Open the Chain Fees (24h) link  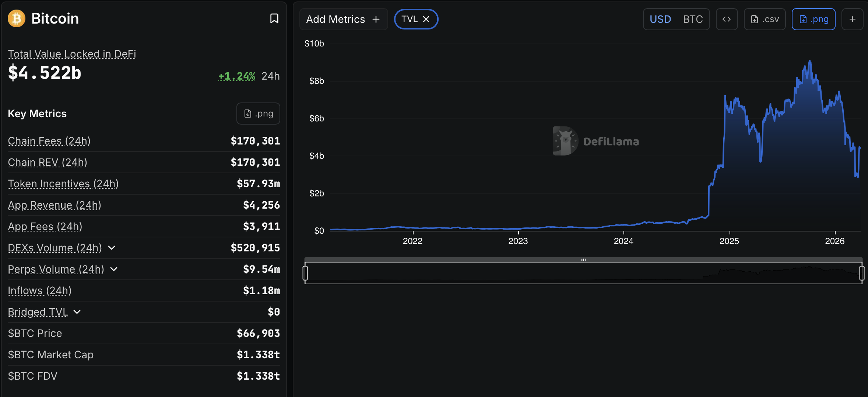coord(49,141)
